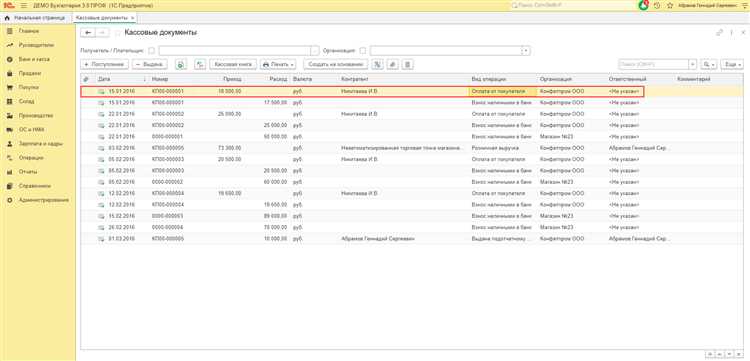Open the notifications bell icon
This screenshot has width=750, height=361.
pos(643,5)
